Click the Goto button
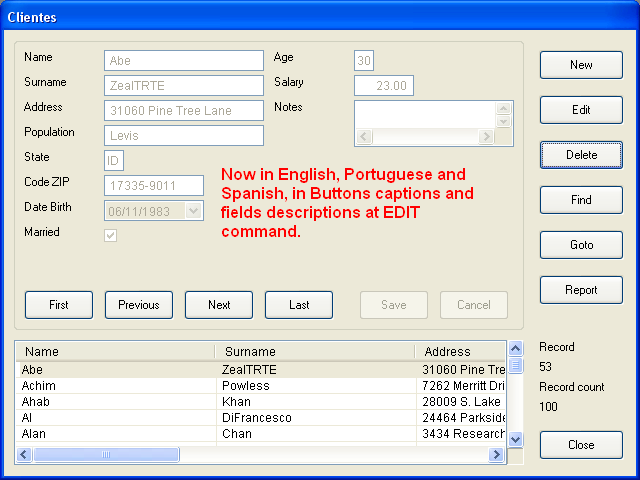The height and width of the screenshot is (480, 640). coord(581,245)
